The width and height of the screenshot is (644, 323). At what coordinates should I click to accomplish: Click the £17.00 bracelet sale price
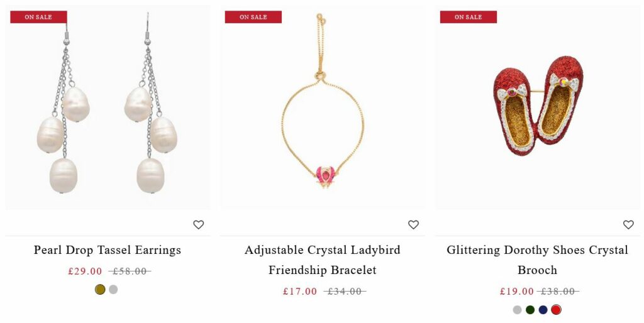tap(300, 292)
